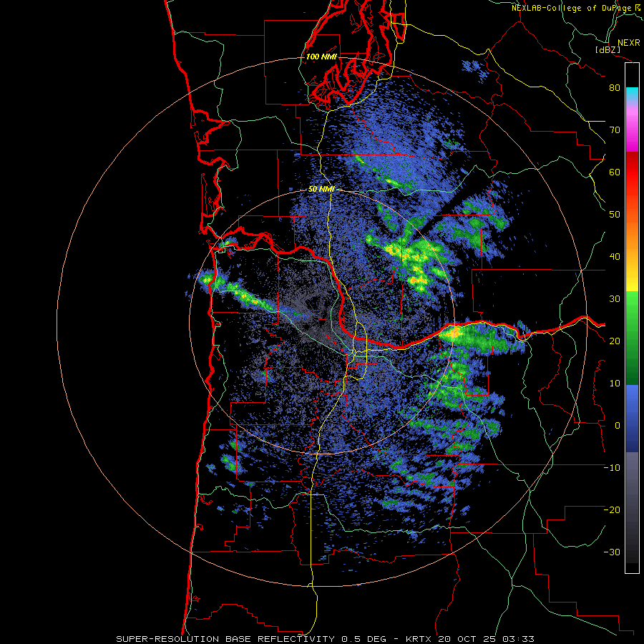Click the 70 dBZ scale value
The width and height of the screenshot is (644, 644).
point(615,130)
